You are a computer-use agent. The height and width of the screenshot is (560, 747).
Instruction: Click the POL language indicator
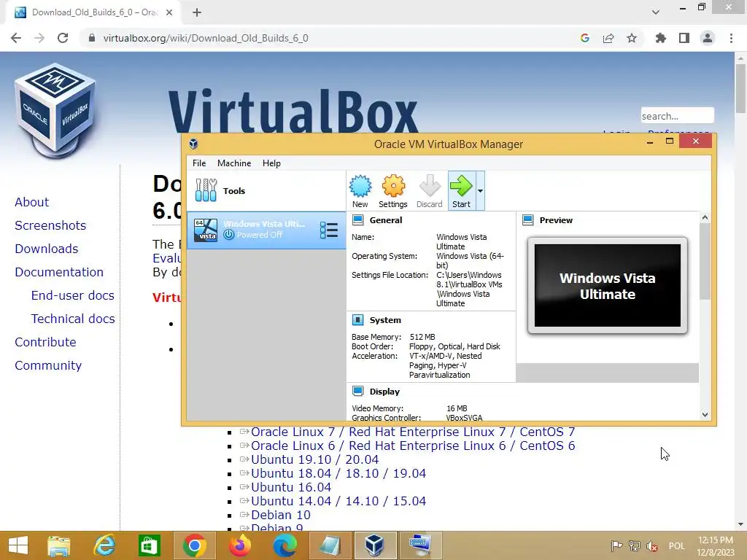pos(676,546)
